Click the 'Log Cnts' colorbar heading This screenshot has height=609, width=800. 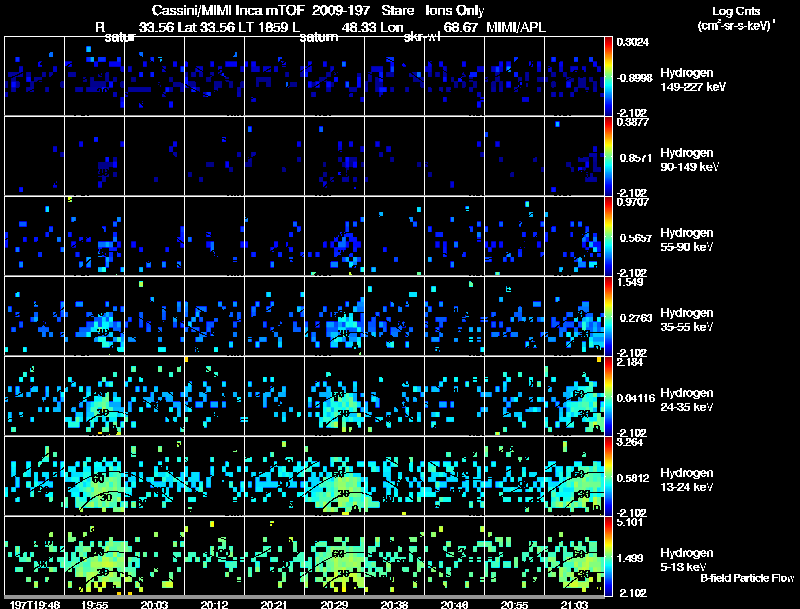click(736, 11)
